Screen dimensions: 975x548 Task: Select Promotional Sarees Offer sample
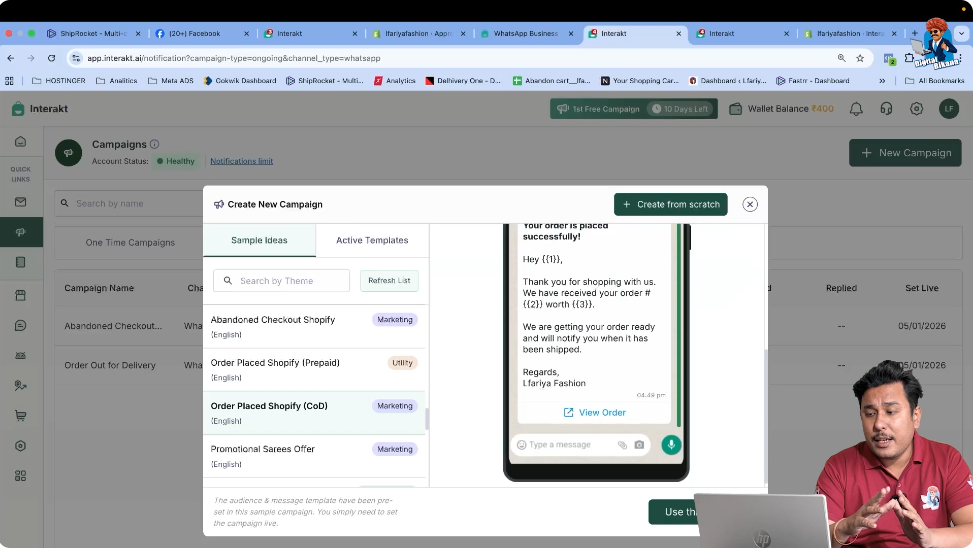click(314, 456)
